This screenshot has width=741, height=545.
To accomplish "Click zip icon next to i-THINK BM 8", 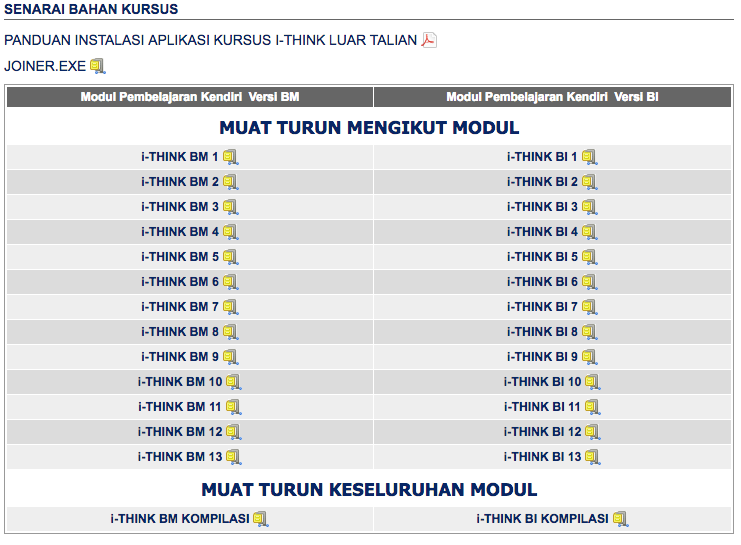I will tap(231, 332).
